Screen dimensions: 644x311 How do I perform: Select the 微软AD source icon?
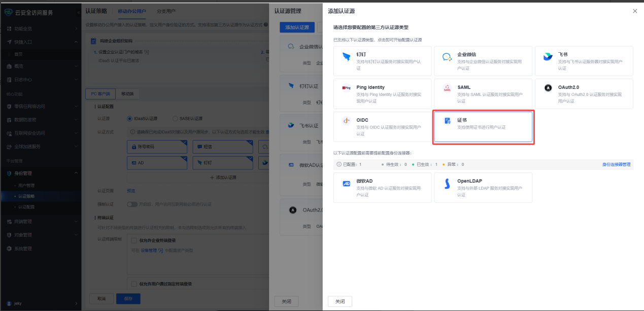pos(346,184)
